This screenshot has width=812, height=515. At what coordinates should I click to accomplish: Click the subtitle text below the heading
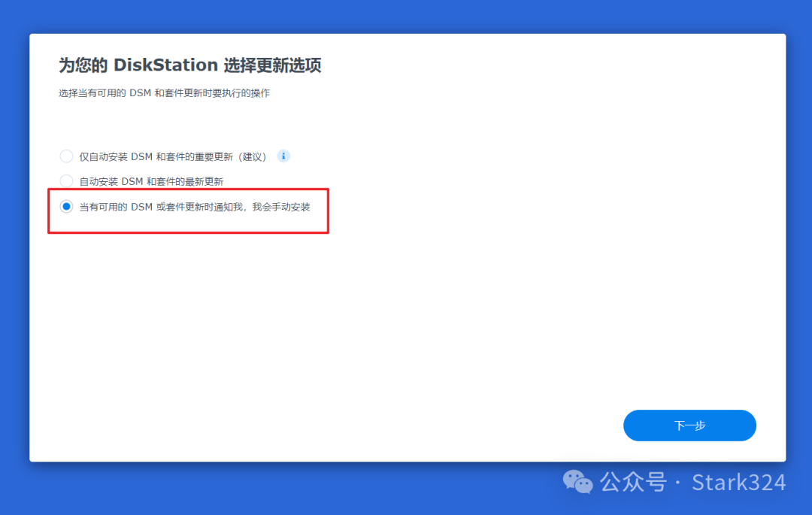[x=164, y=92]
